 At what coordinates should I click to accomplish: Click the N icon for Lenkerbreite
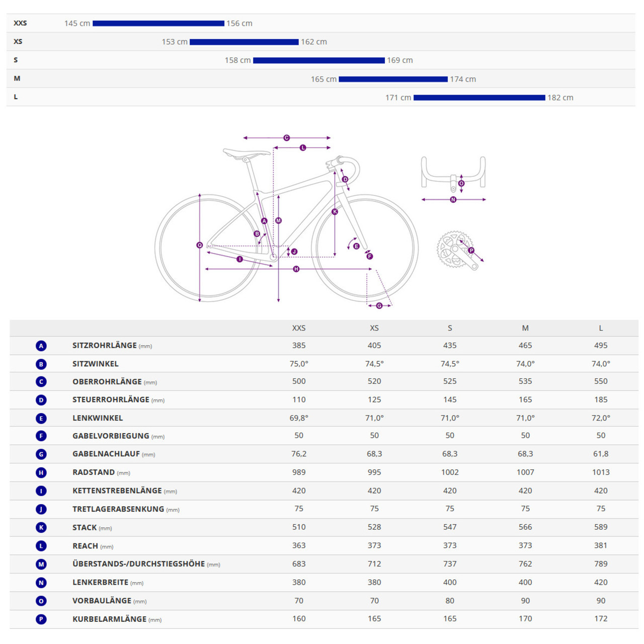[x=41, y=583]
